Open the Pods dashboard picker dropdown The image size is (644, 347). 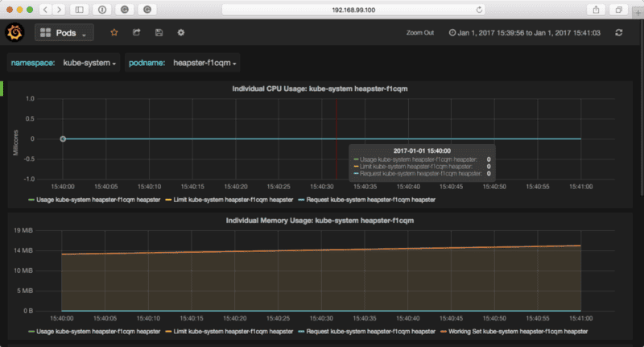point(64,33)
